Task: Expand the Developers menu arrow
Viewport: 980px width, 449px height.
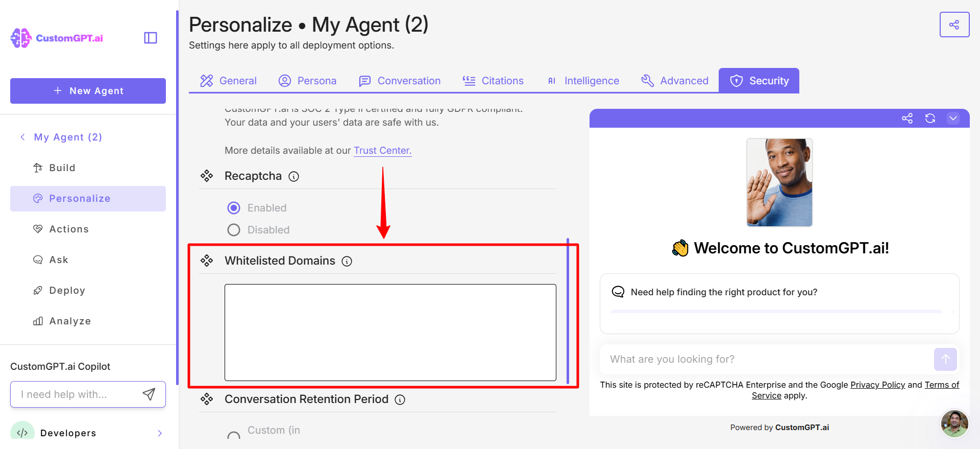Action: click(x=160, y=433)
